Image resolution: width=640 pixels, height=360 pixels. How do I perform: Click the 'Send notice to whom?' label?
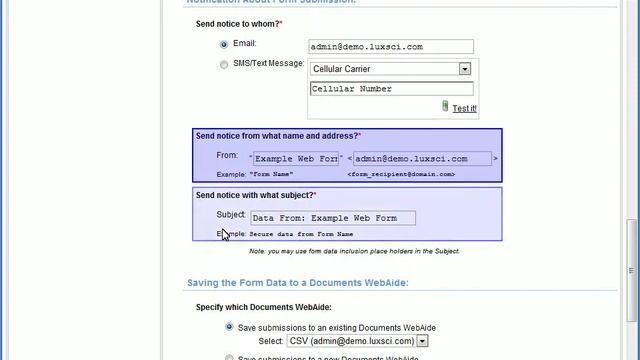click(x=239, y=24)
